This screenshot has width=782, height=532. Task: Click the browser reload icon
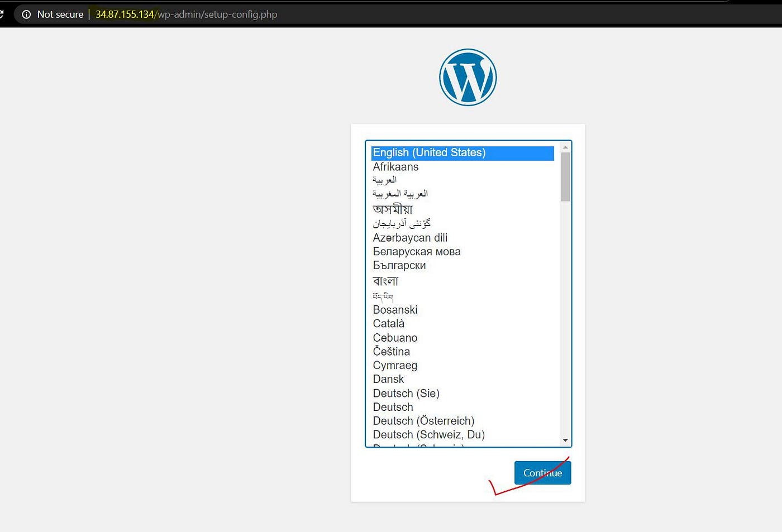point(2,14)
